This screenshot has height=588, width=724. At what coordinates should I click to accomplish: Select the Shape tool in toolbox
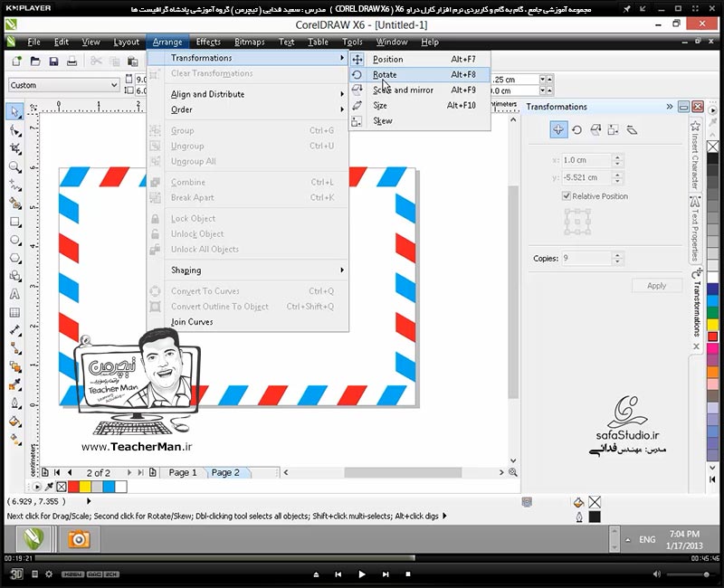[14, 131]
